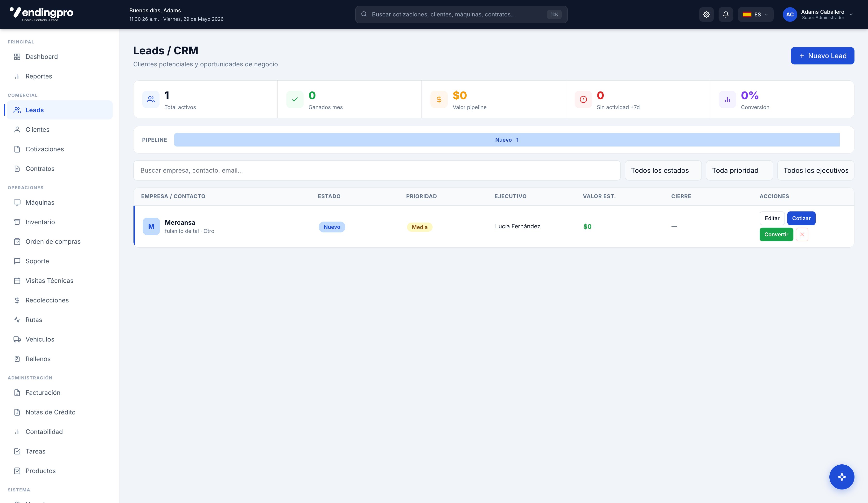Click the Rutas activity icon

17,320
